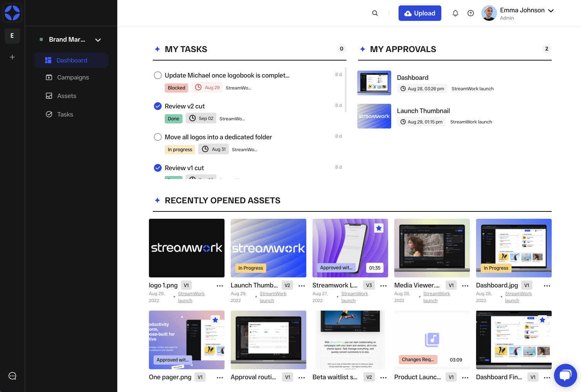Open StreamWork launch link under logo 1.png
Screen dimensions: 581x392
pos(191,297)
